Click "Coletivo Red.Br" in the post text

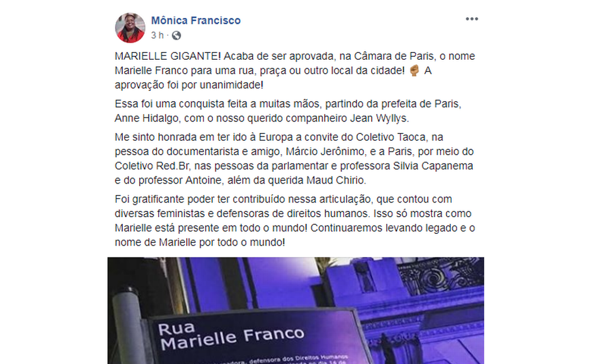[152, 166]
